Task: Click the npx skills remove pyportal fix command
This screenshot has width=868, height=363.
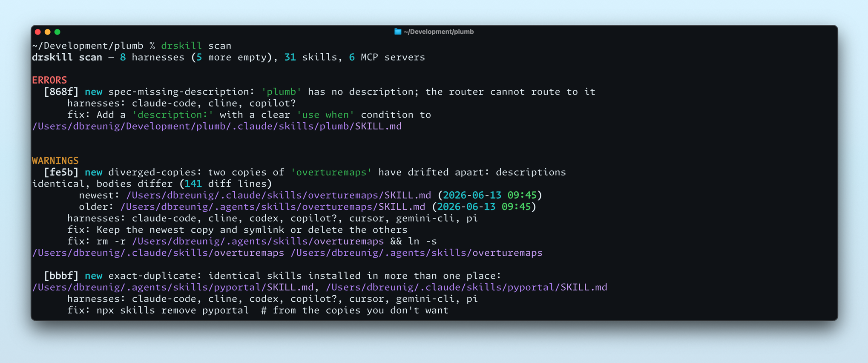Action: click(x=173, y=310)
